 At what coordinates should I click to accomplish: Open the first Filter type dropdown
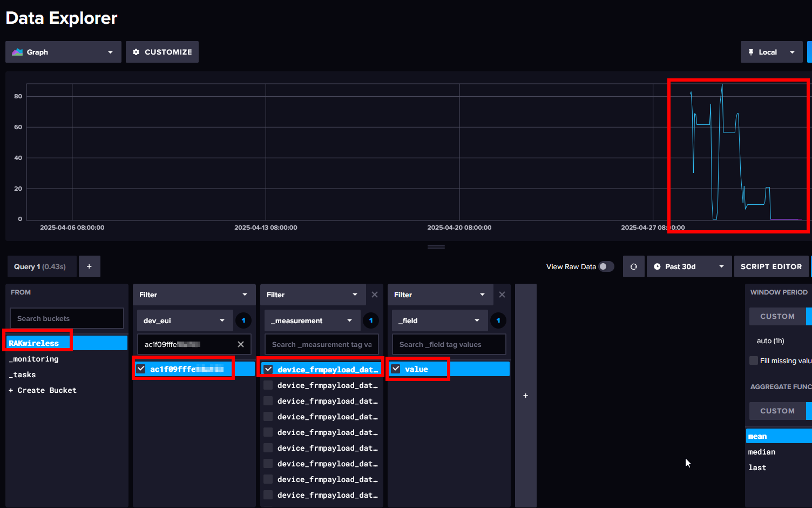(x=194, y=295)
